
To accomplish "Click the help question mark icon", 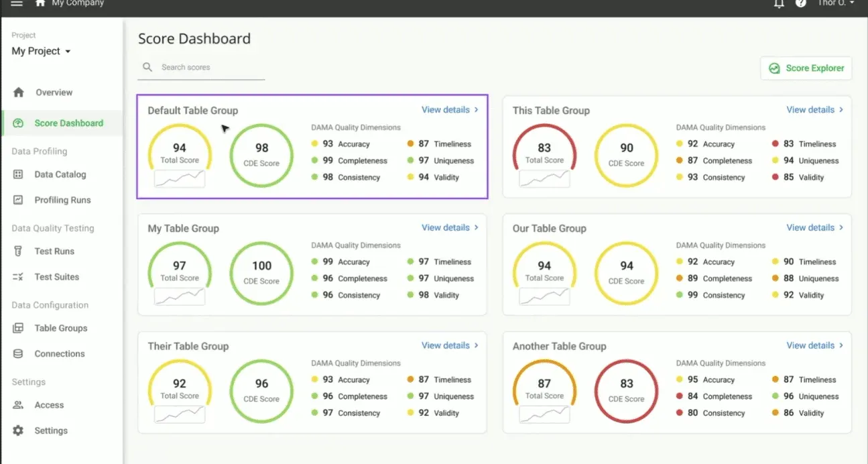I will coord(800,3).
